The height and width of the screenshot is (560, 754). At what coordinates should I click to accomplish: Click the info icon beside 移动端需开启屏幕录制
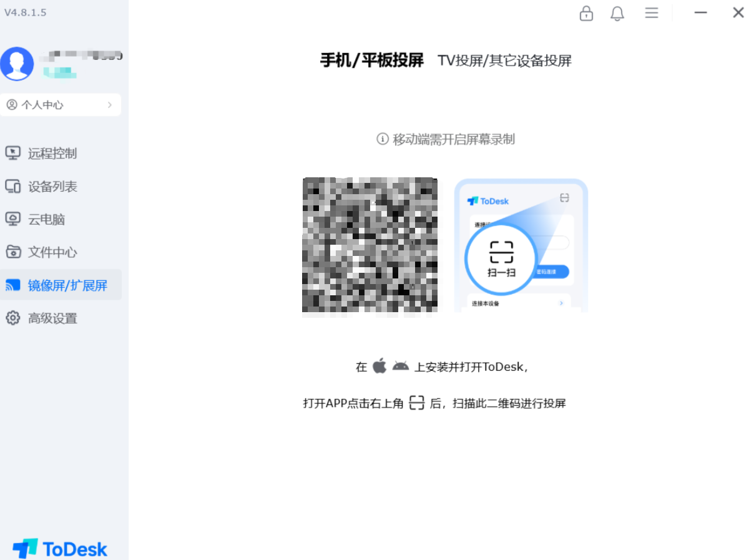coord(383,139)
